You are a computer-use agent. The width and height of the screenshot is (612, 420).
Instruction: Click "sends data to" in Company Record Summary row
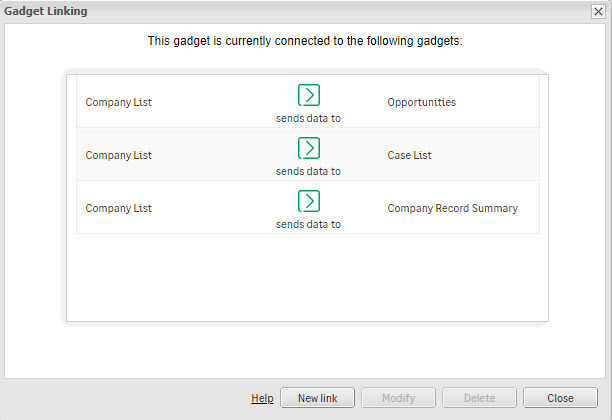[x=308, y=224]
